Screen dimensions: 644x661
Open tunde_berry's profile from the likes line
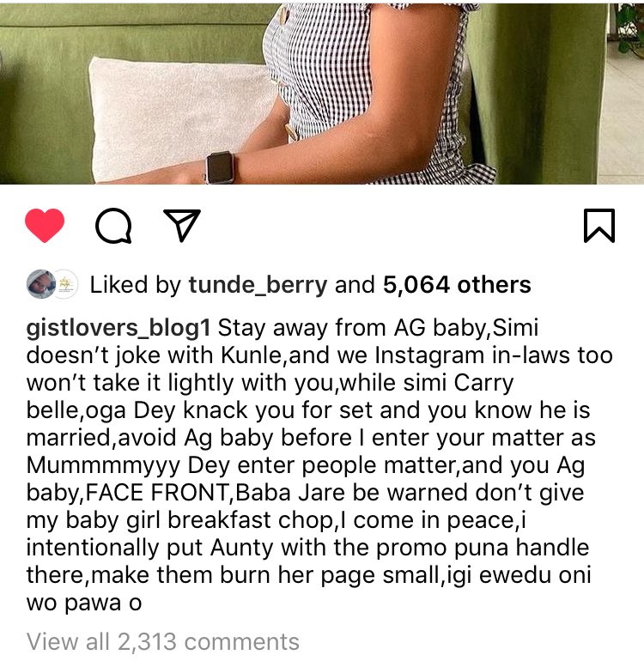[258, 285]
